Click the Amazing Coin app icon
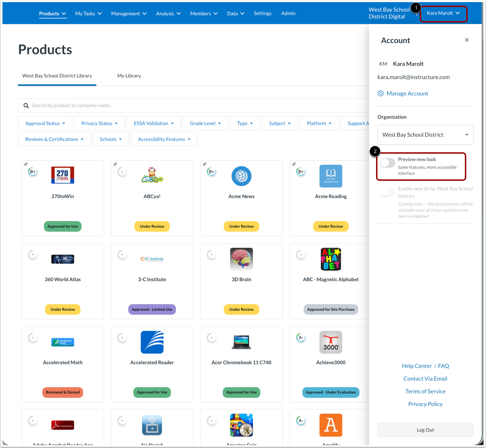Screen dimensions: 486x448 (241, 425)
